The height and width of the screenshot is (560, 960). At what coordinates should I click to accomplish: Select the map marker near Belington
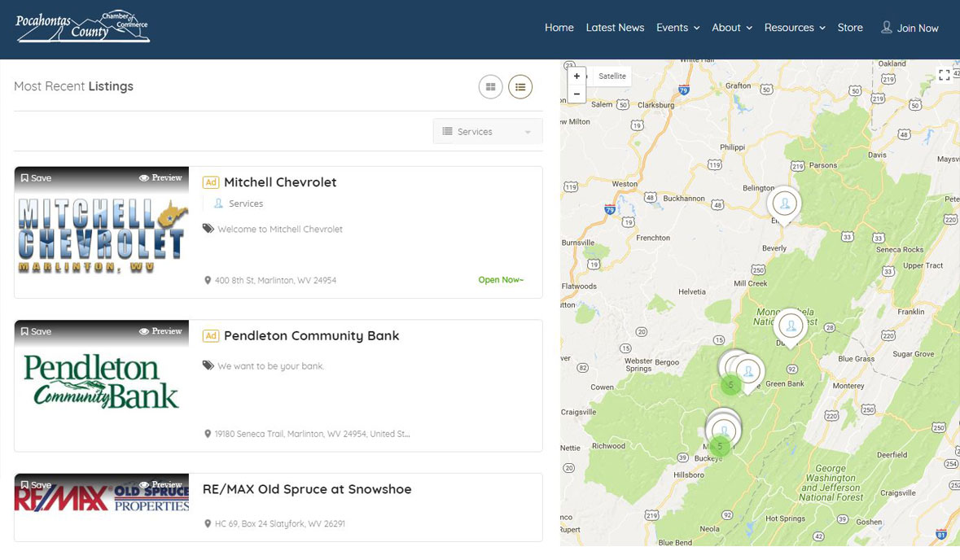pyautogui.click(x=784, y=204)
